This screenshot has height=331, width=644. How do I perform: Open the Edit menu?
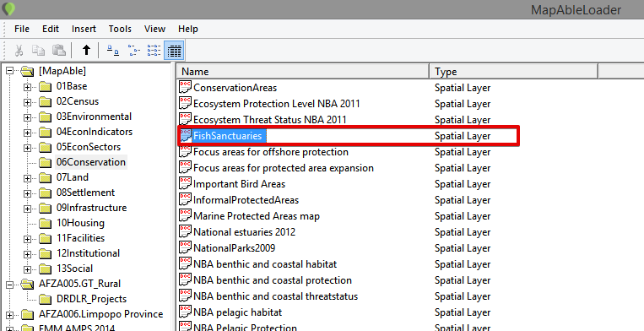(x=51, y=29)
